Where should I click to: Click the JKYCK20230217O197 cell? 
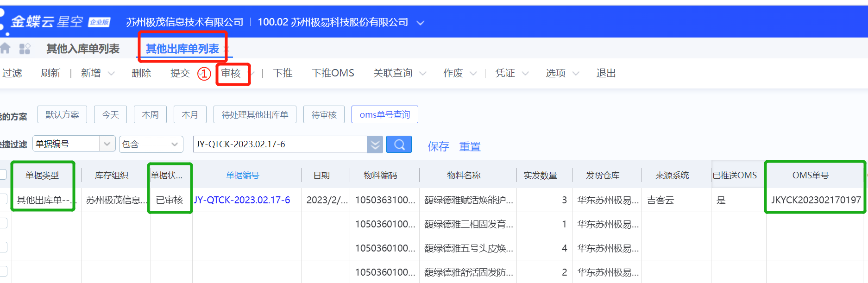click(x=816, y=200)
